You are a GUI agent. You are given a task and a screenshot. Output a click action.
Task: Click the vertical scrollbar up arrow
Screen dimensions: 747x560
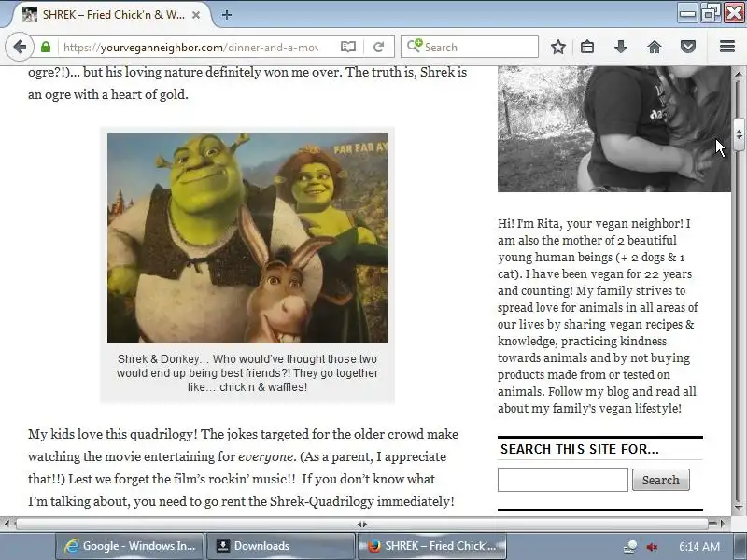pos(739,74)
